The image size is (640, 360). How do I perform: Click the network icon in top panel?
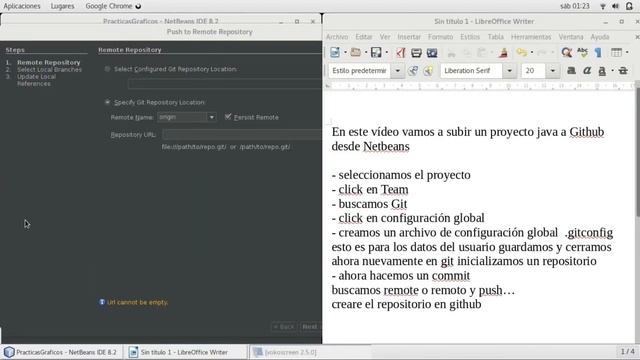603,6
